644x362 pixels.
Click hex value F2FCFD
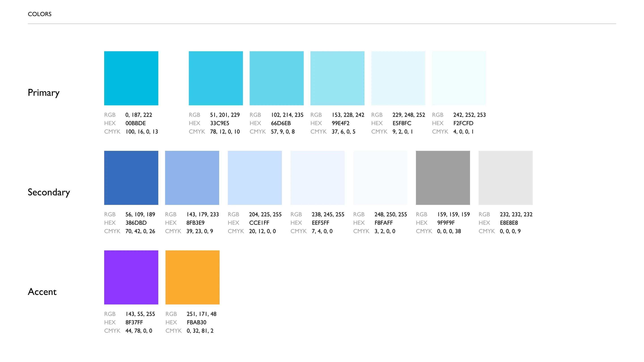tap(463, 123)
